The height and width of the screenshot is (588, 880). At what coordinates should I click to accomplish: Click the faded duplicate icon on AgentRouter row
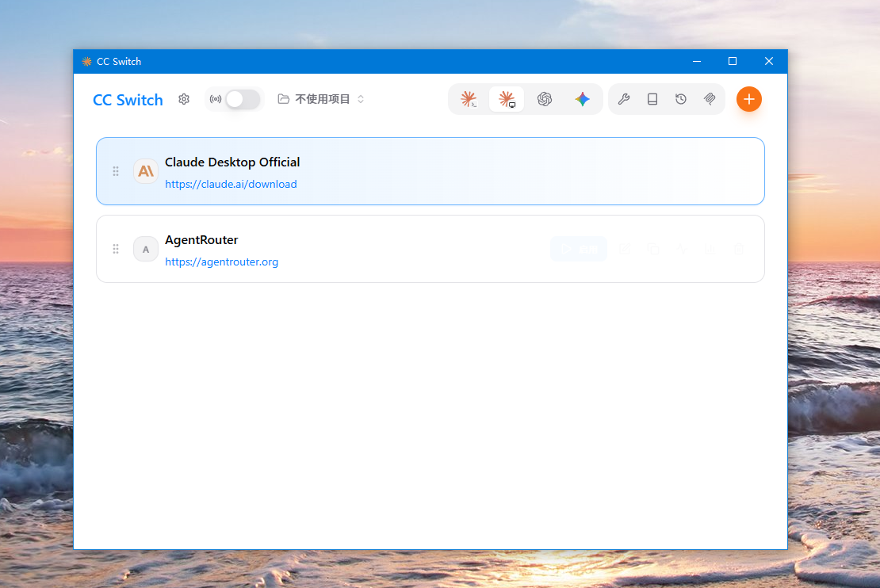653,249
